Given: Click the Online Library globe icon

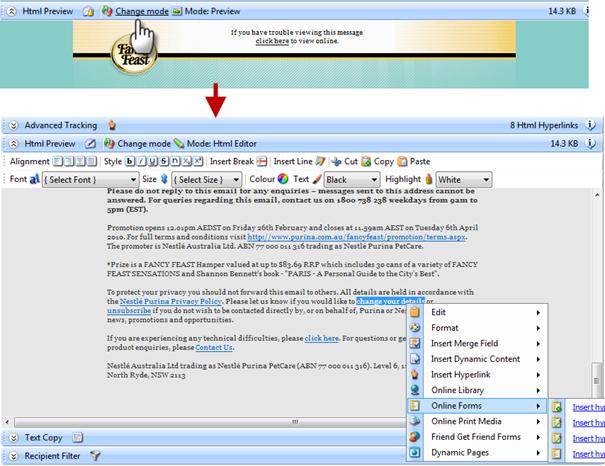Looking at the screenshot, I should point(415,390).
